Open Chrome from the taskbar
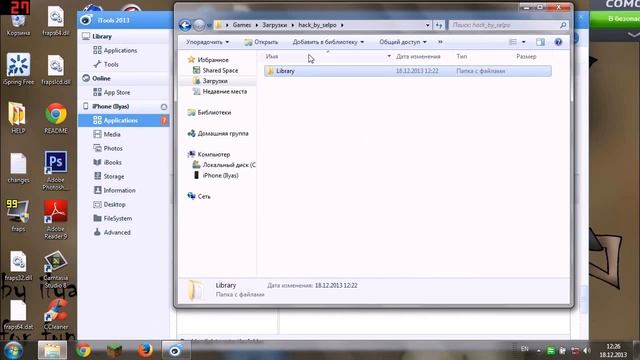640x360 pixels. [84, 350]
